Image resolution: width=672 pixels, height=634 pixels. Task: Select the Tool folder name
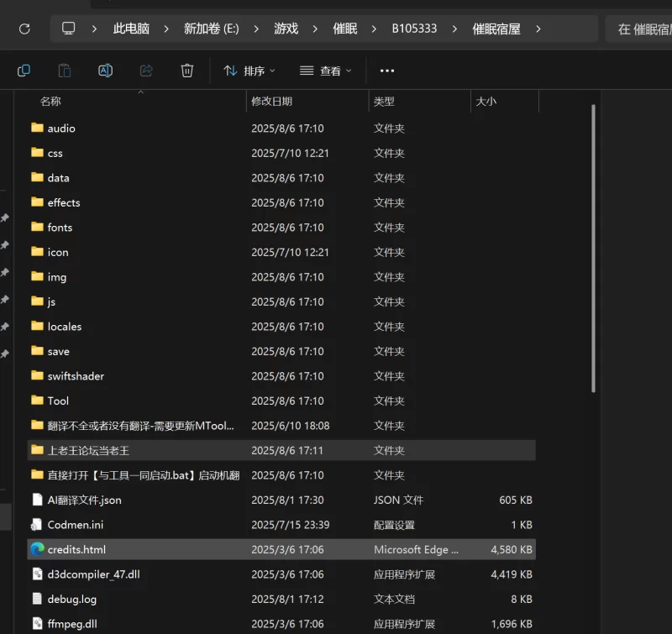58,401
